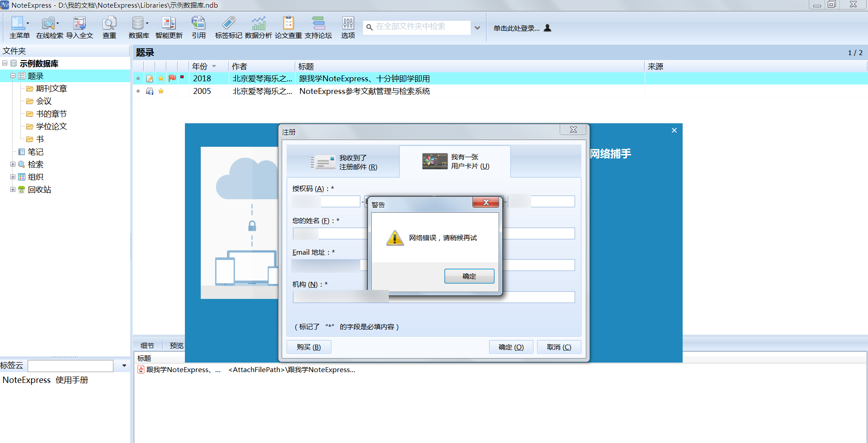Expand the 组织 tree node
This screenshot has width=868, height=443.
(x=13, y=177)
